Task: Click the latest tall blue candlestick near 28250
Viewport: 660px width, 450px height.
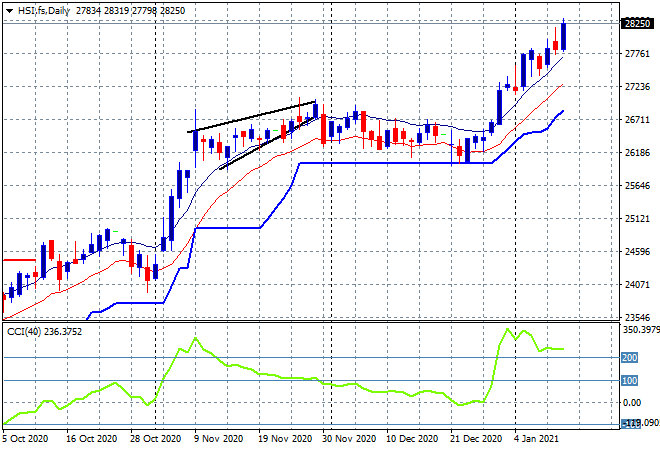Action: (x=564, y=37)
